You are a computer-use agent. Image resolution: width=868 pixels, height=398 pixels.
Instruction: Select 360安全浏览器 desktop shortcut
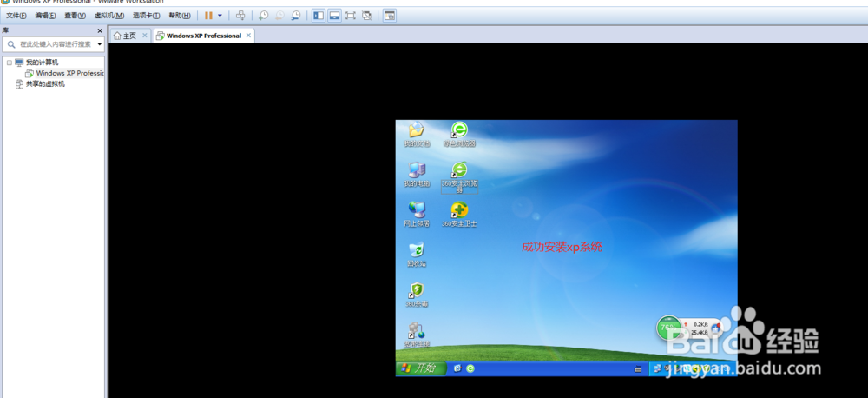(x=459, y=177)
